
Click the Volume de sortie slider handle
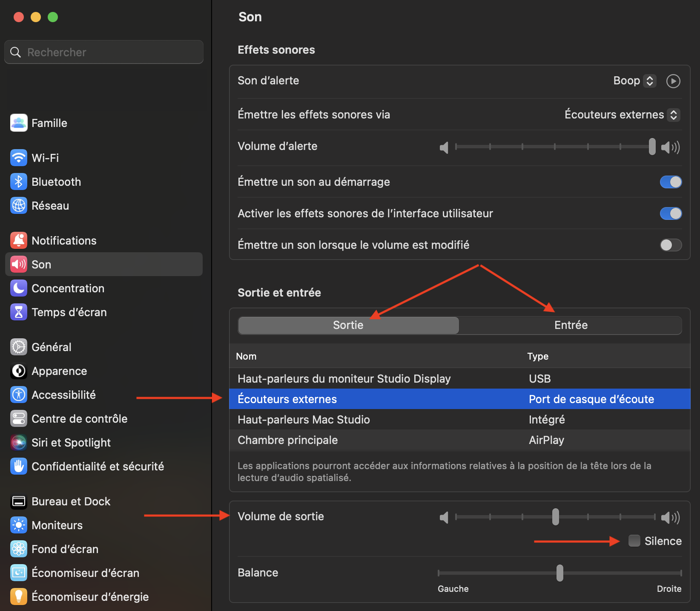(x=555, y=517)
